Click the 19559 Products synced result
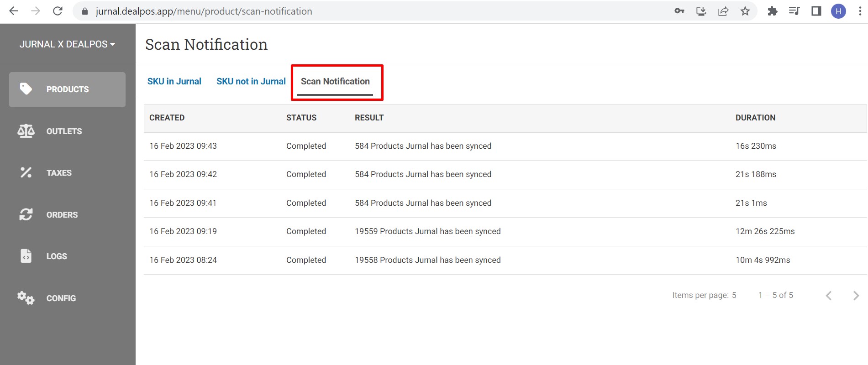 pos(428,231)
